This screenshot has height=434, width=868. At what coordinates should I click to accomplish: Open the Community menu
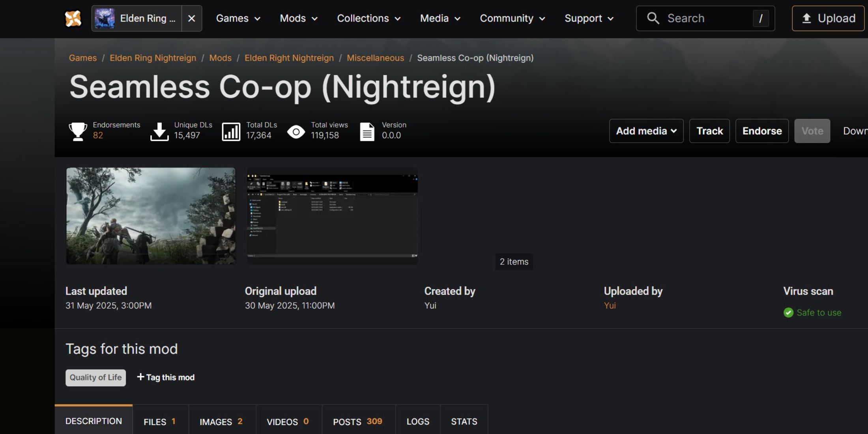click(512, 19)
